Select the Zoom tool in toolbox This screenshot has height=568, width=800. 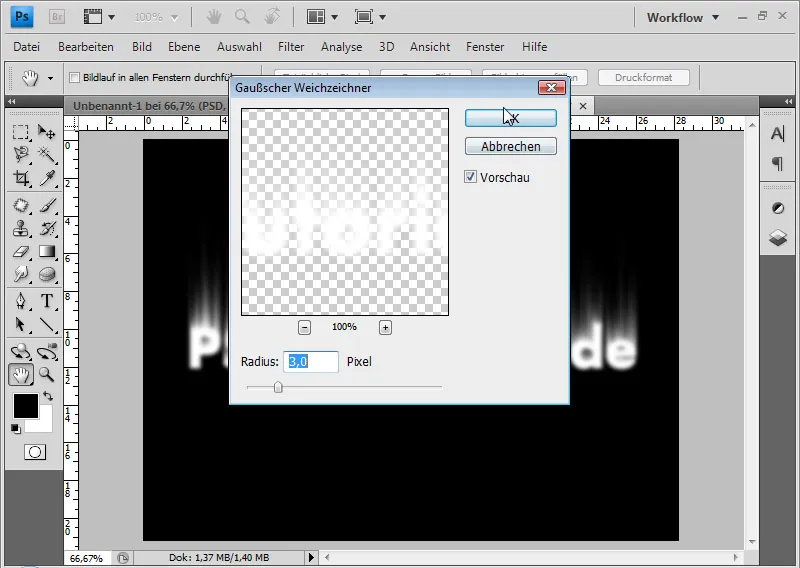[46, 375]
